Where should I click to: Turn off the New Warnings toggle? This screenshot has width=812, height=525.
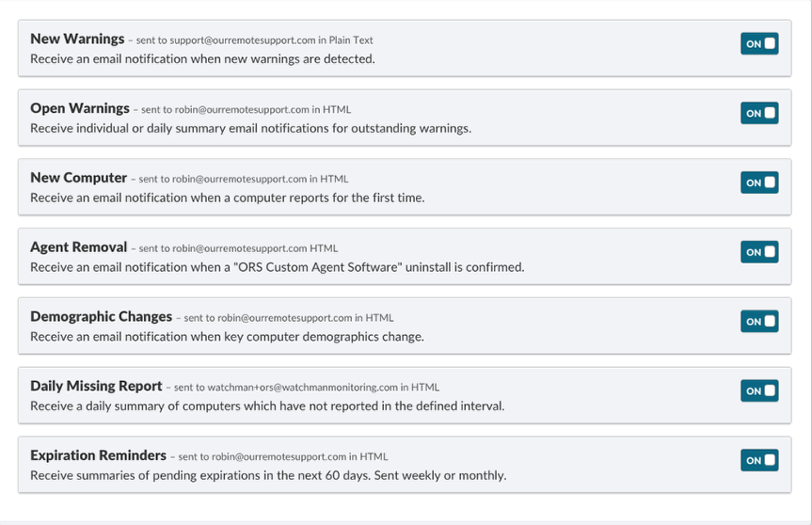(x=759, y=43)
